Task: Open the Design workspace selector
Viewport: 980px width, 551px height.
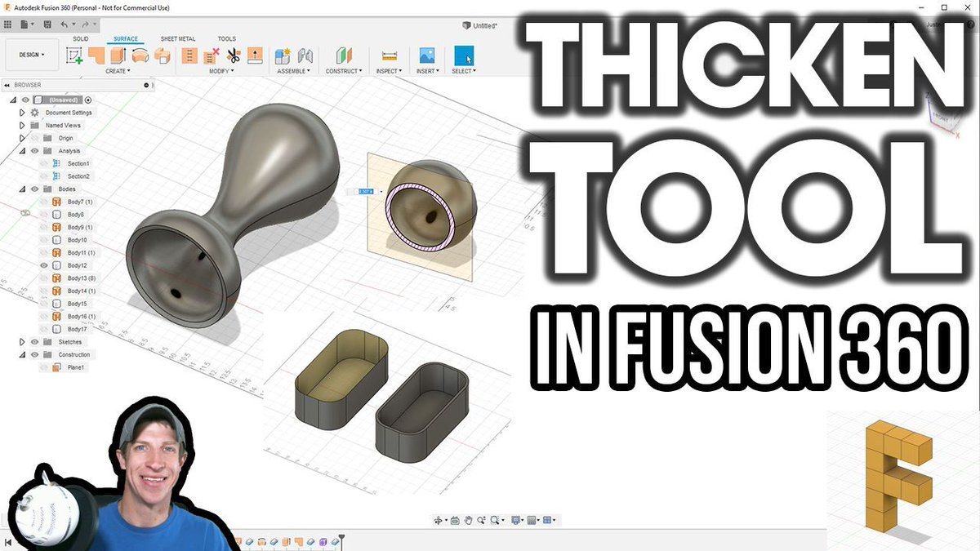Action: click(33, 54)
